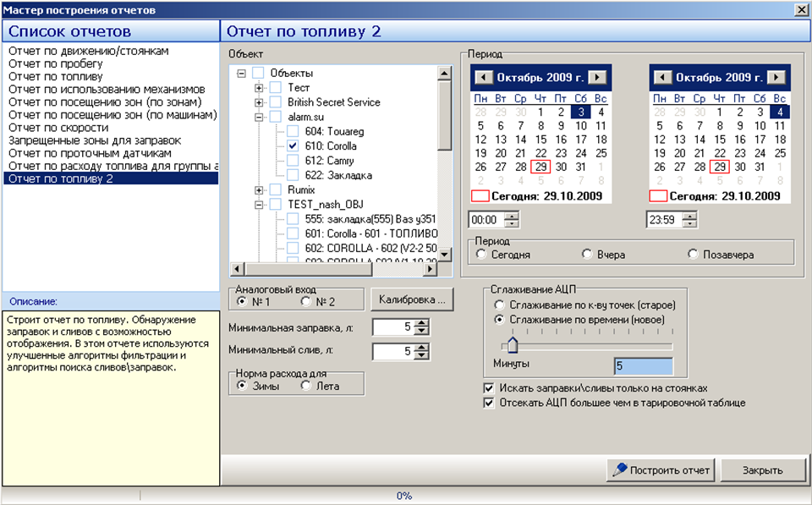Image resolution: width=812 pixels, height=505 pixels.
Task: Go to previous month in right calendar
Action: [x=661, y=78]
